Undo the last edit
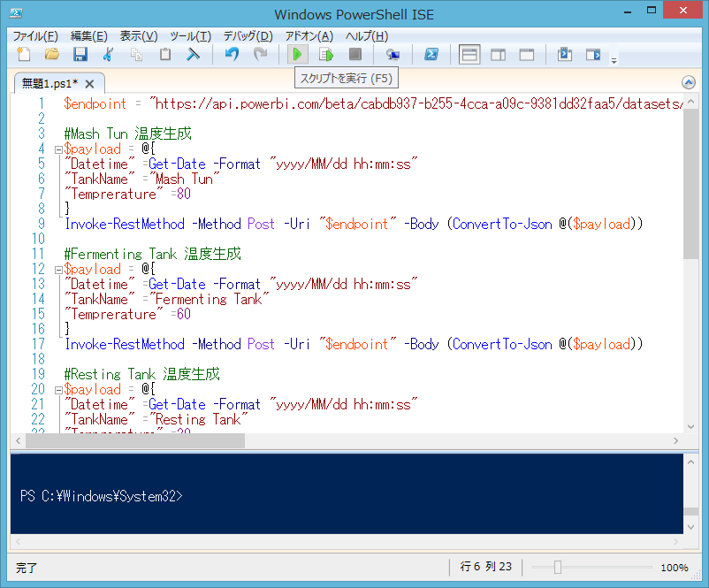Image resolution: width=709 pixels, height=588 pixels. pos(232,54)
